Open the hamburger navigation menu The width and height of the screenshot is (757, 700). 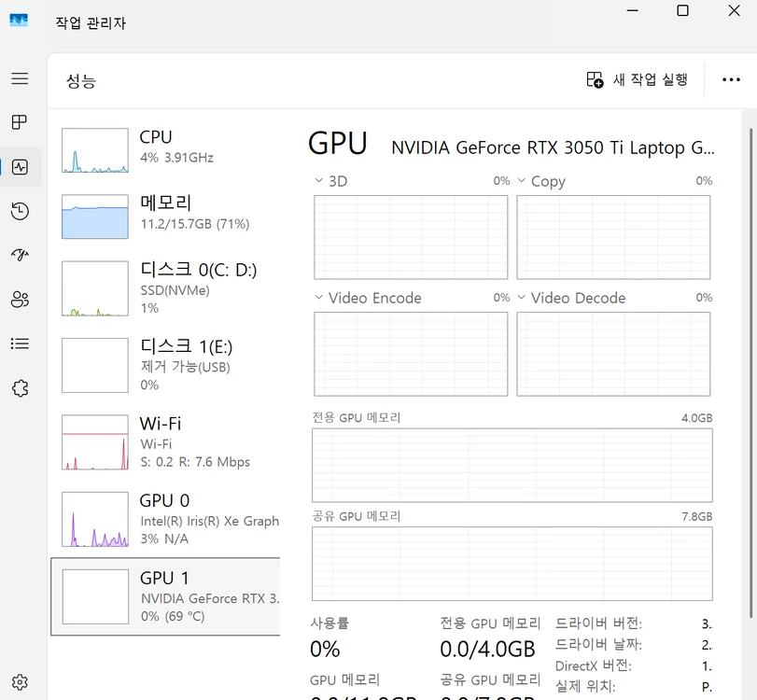pyautogui.click(x=20, y=78)
